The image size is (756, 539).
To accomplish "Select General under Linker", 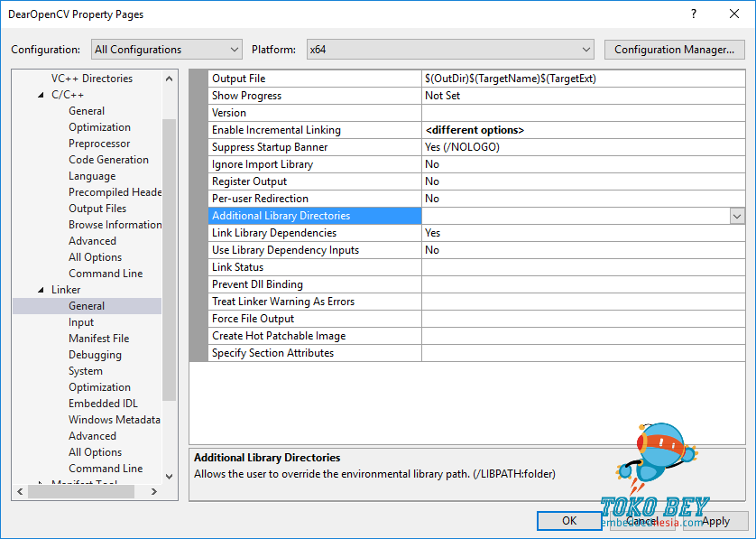I will click(87, 306).
